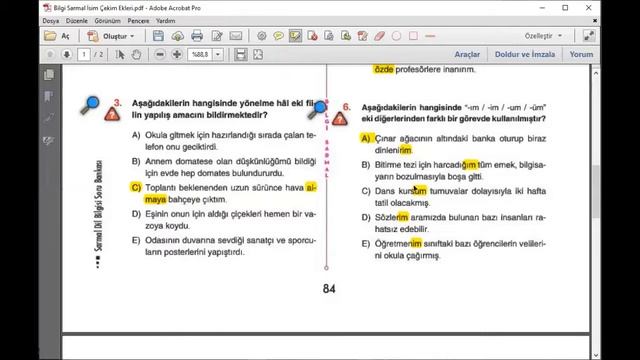Open the Yardım menu
The width and height of the screenshot is (640, 360).
(x=165, y=21)
